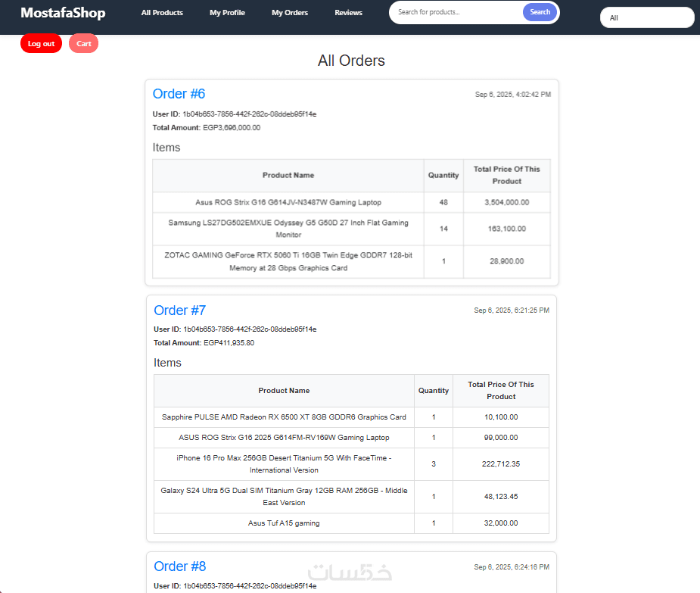Screen dimensions: 700x593
Task: Open Order #6 heading link
Action: 179,94
